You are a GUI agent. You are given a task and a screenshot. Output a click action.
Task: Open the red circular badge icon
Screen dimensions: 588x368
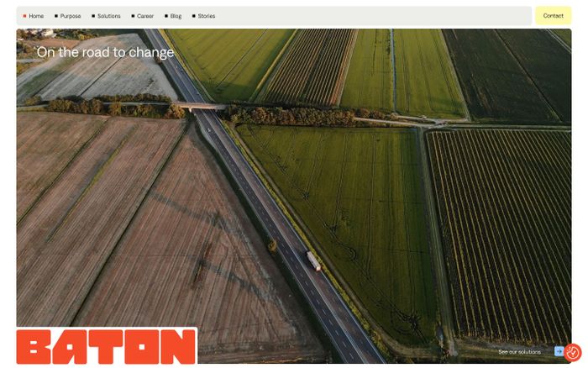[x=573, y=353]
